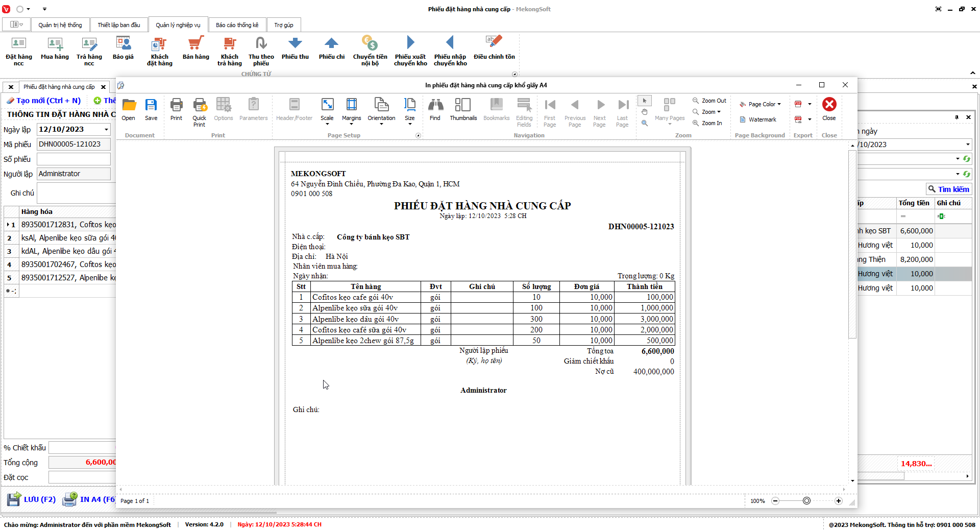This screenshot has height=530, width=980.
Task: Collapse the main ribbon
Action: click(x=973, y=73)
